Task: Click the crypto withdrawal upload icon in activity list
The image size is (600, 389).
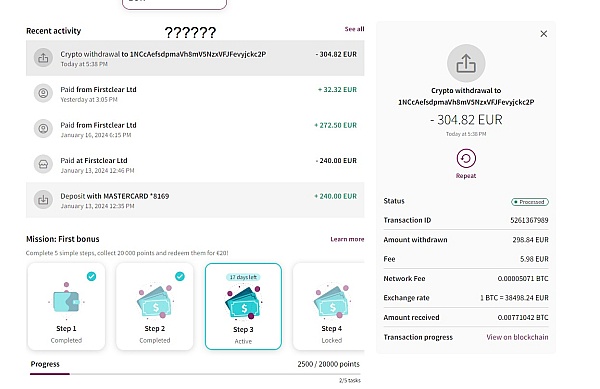Action: [43, 58]
